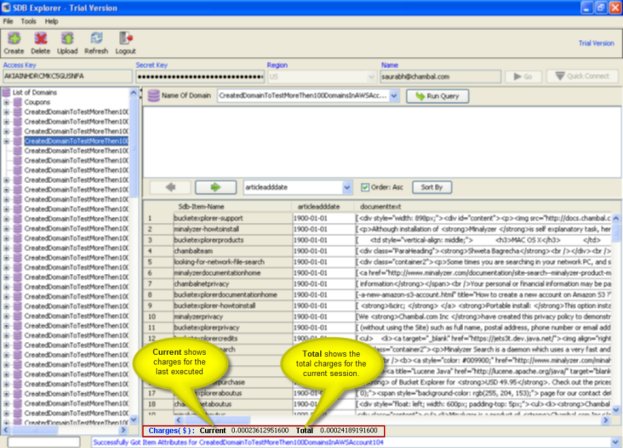Click the domain tree scroll-up arrow
The image size is (623, 448).
[x=134, y=93]
